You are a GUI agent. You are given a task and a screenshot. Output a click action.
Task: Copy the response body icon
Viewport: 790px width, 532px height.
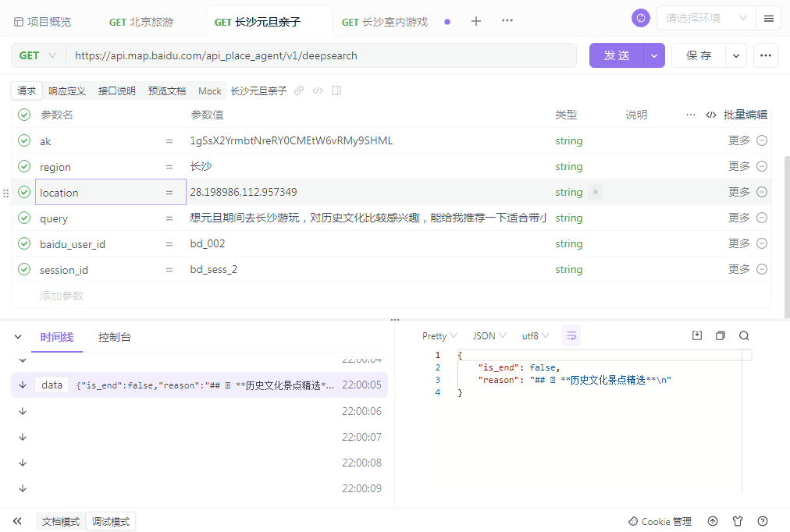[x=721, y=335]
